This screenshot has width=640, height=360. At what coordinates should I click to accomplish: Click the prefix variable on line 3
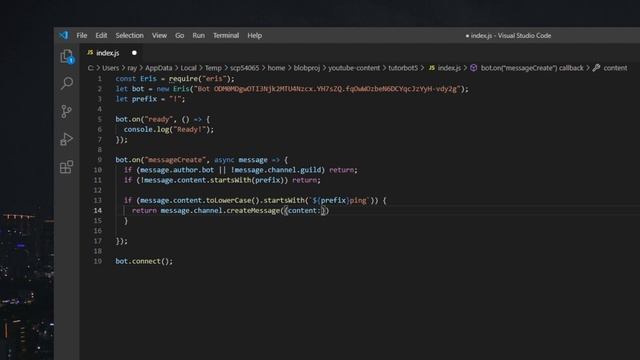(x=144, y=99)
